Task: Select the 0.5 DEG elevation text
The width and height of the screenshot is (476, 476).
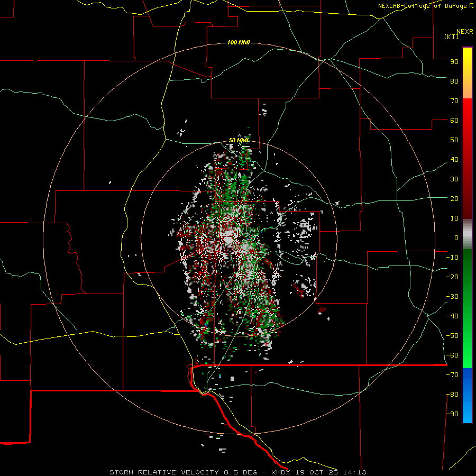Action: click(241, 472)
